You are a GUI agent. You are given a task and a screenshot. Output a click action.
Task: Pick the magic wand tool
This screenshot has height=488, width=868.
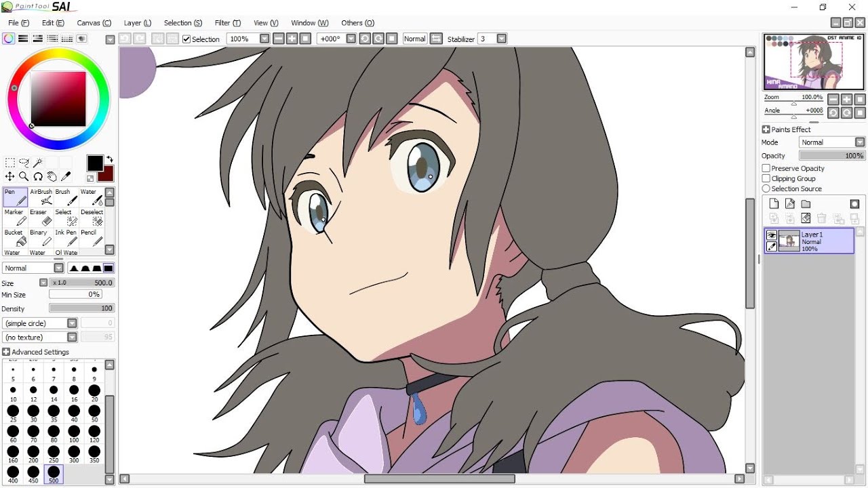coord(38,163)
